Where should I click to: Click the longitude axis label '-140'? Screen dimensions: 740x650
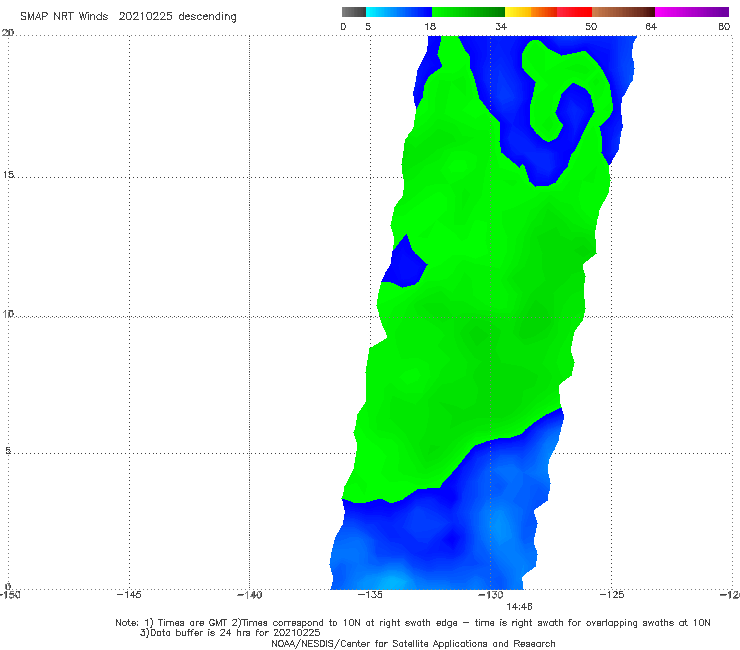pyautogui.click(x=250, y=595)
